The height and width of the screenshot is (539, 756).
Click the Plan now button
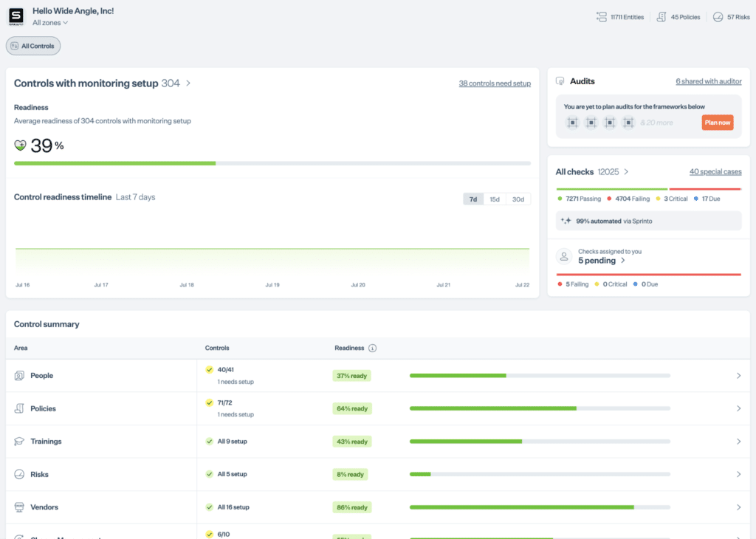tap(717, 123)
